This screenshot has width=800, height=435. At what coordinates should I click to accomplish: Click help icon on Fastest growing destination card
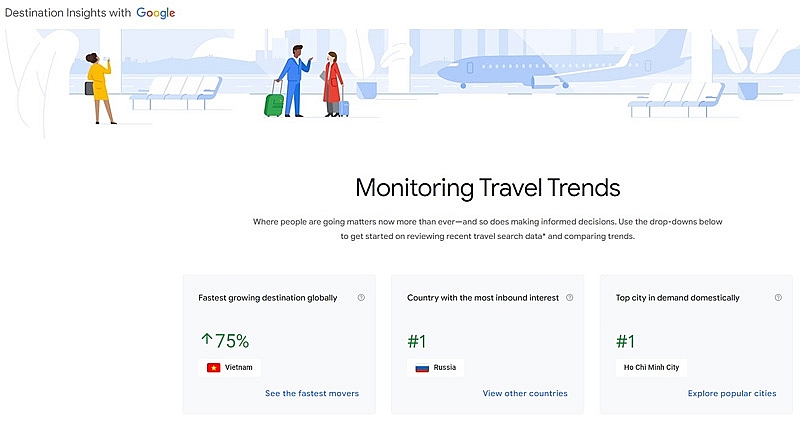[x=361, y=297]
